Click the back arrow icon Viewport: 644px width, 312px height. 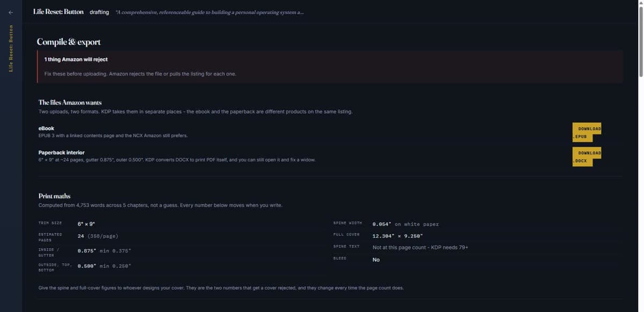click(11, 12)
